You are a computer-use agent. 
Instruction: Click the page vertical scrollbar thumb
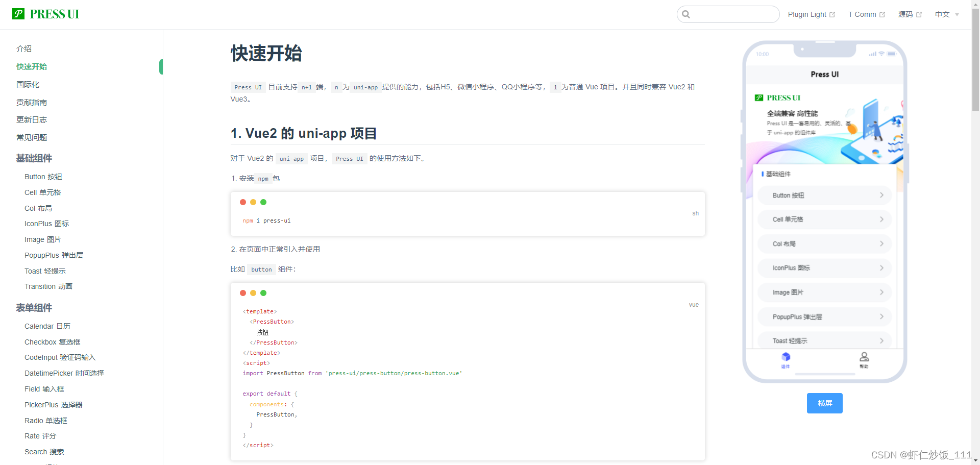click(975, 59)
